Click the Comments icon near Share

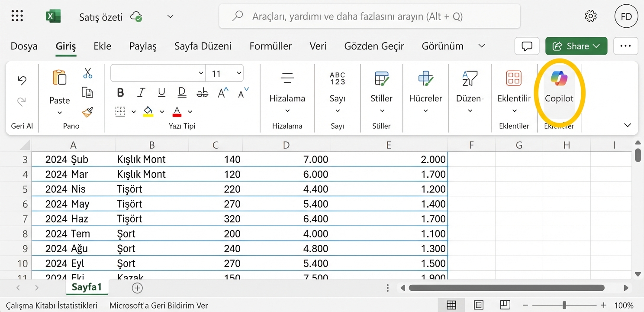[x=526, y=46]
